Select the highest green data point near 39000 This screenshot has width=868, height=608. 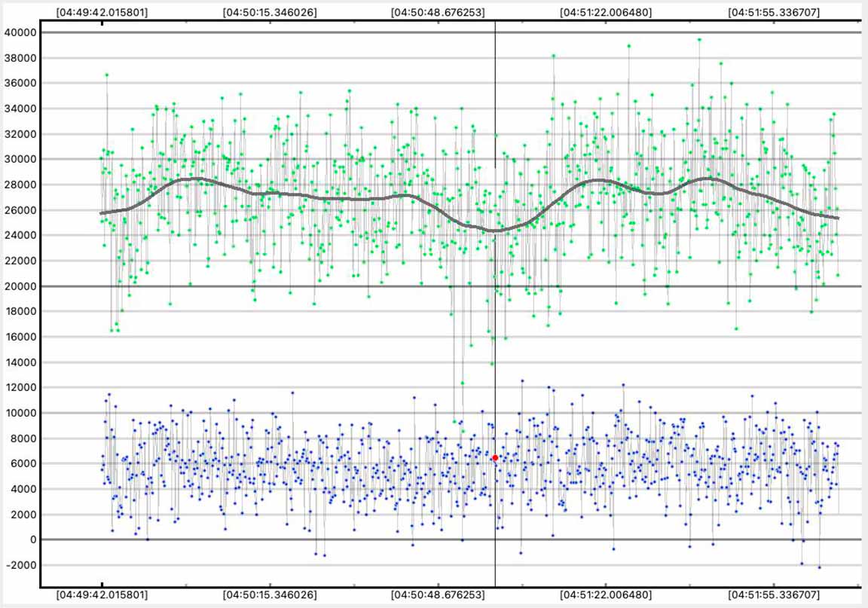tap(699, 39)
